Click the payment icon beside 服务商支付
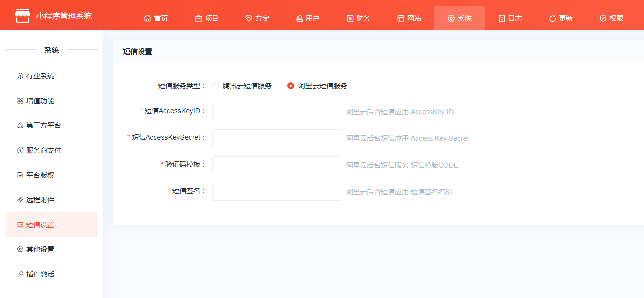644x298 pixels. [20, 150]
